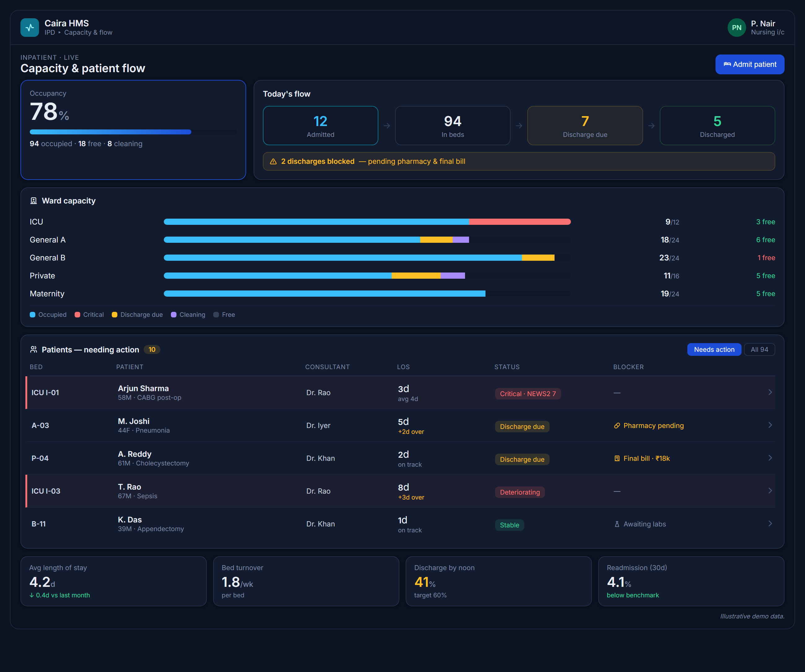Screen dimensions: 805x672
Task: Click A. Reddy's Discharge due badge
Action: point(522,459)
